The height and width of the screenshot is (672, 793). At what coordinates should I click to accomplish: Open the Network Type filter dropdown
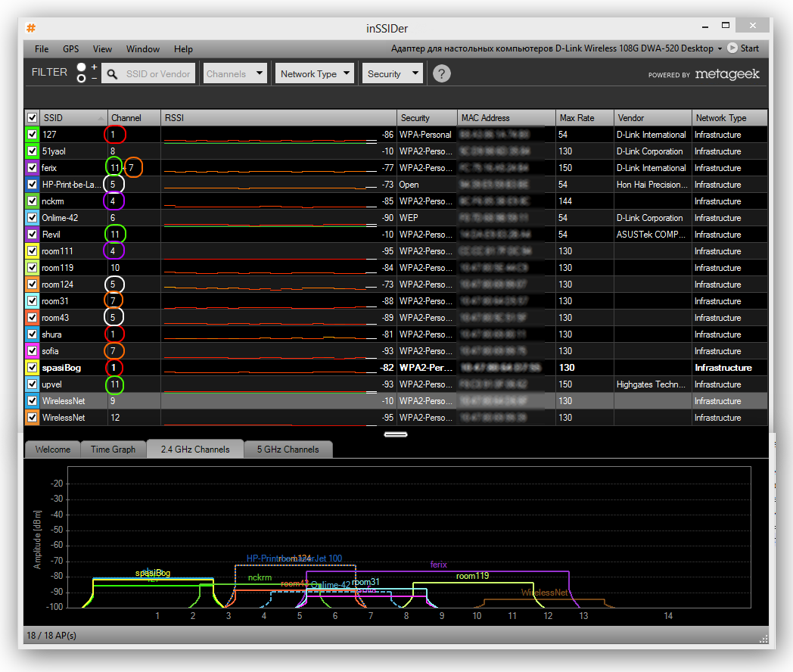click(314, 74)
